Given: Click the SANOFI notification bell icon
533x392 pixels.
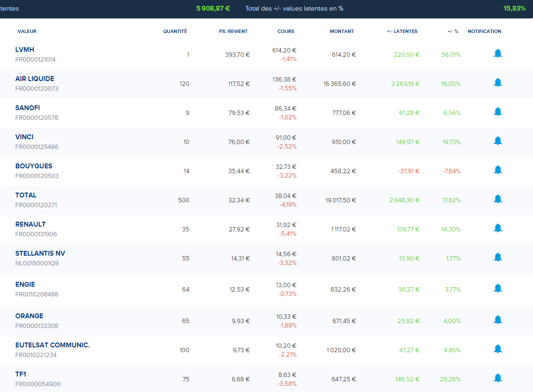Looking at the screenshot, I should [498, 112].
